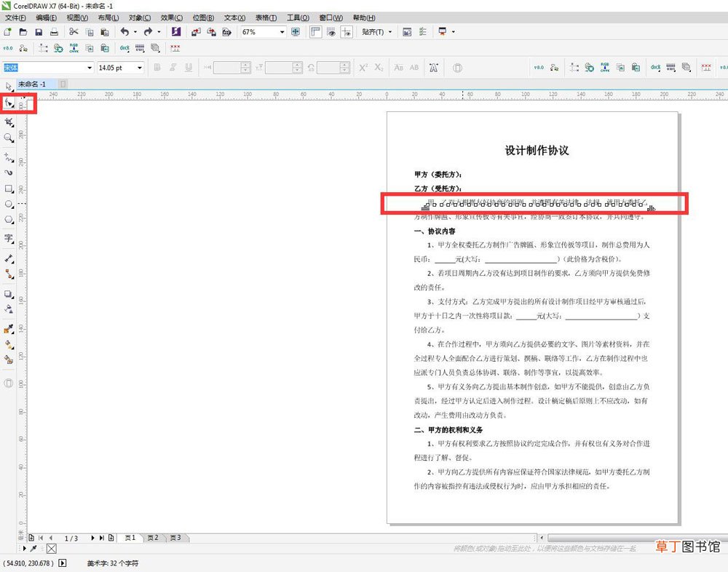
Task: Toggle the show grid button
Action: (x=331, y=31)
